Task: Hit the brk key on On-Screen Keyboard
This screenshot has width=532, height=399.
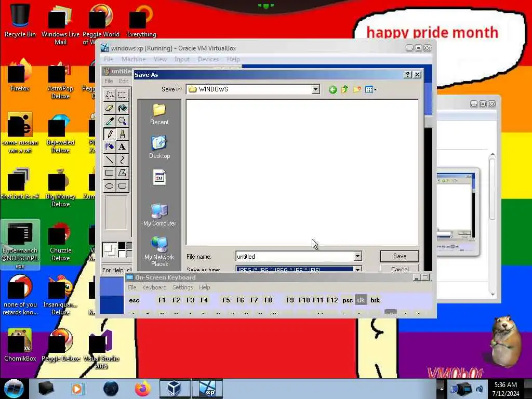Action: tap(375, 300)
